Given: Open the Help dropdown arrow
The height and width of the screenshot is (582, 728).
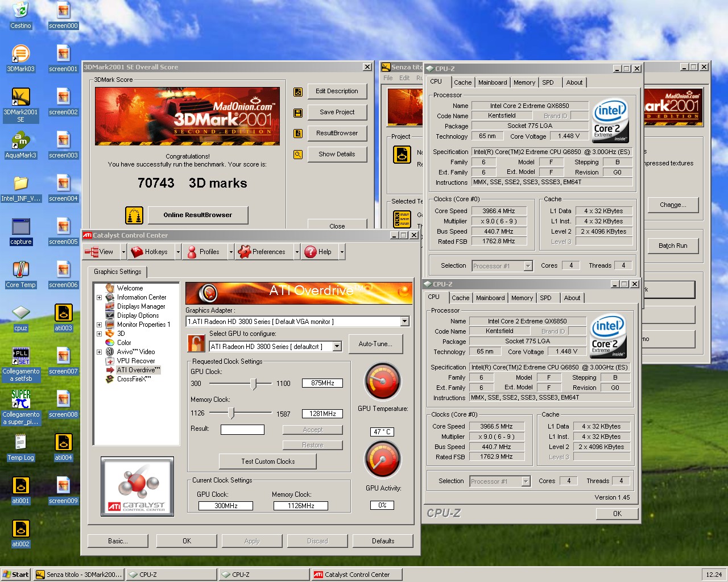Looking at the screenshot, I should pos(342,252).
